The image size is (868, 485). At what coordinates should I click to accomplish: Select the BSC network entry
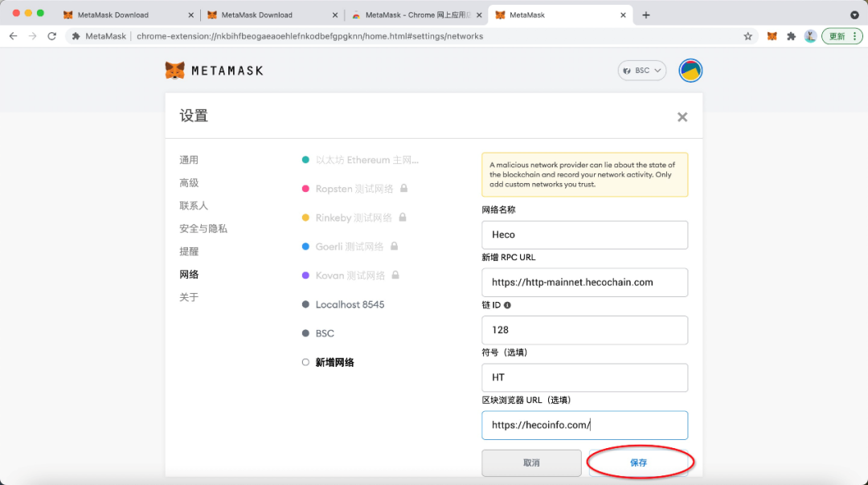click(317, 333)
